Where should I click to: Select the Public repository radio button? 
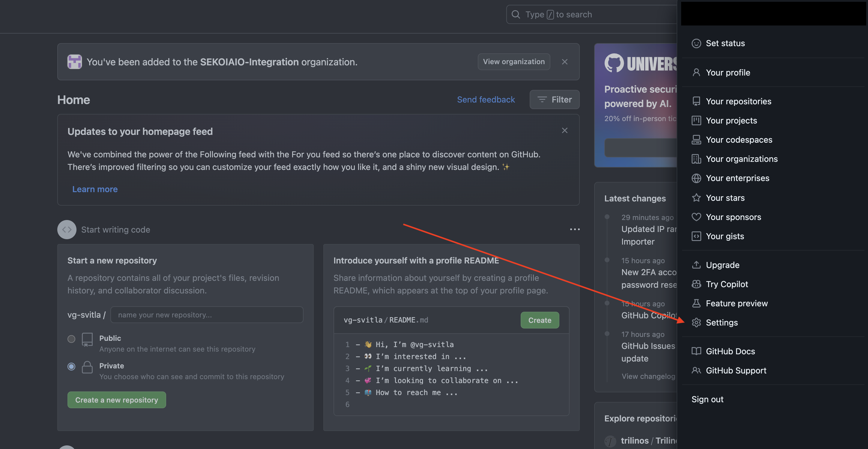pyautogui.click(x=71, y=339)
